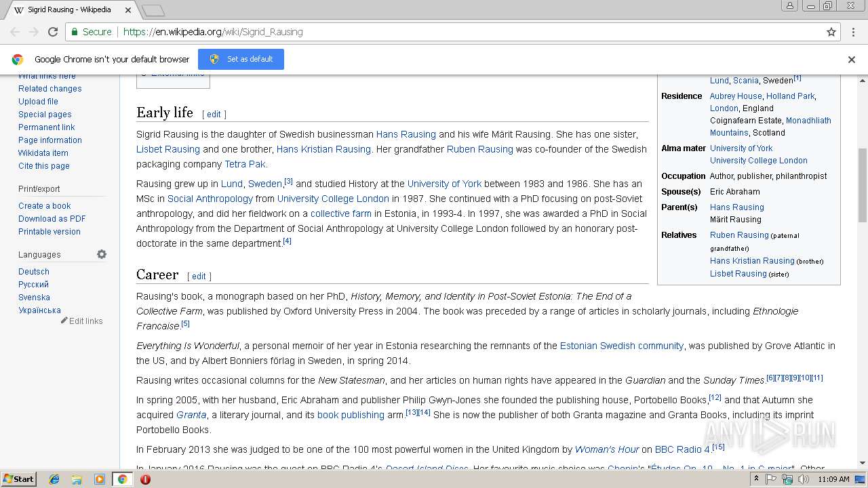Open BBC Radio 4 link
The image size is (868, 488).
(683, 449)
